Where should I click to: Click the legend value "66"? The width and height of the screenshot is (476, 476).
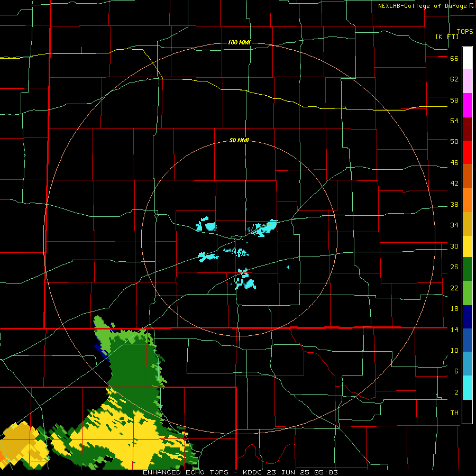pyautogui.click(x=454, y=59)
